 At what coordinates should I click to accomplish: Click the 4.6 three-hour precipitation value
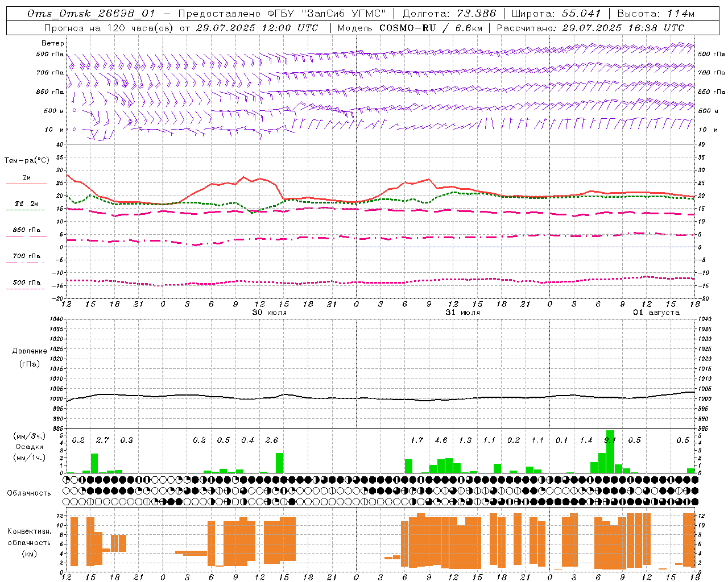tap(441, 440)
